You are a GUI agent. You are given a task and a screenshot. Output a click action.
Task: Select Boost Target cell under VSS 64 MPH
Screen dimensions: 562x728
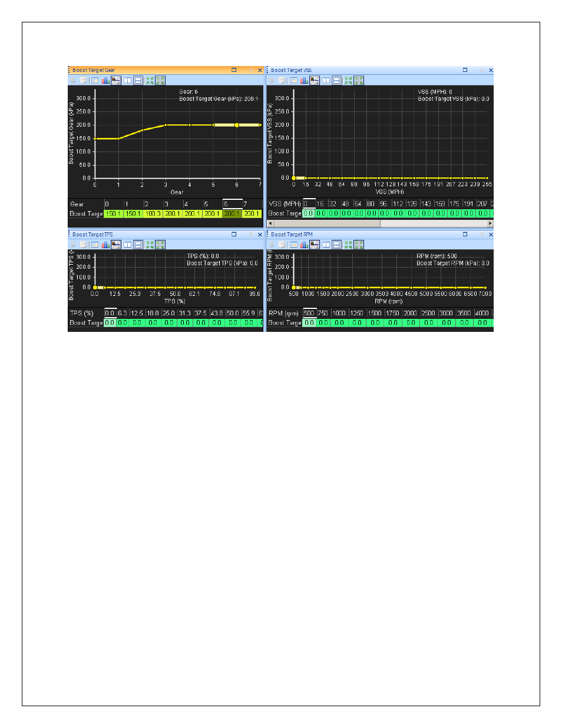[359, 213]
